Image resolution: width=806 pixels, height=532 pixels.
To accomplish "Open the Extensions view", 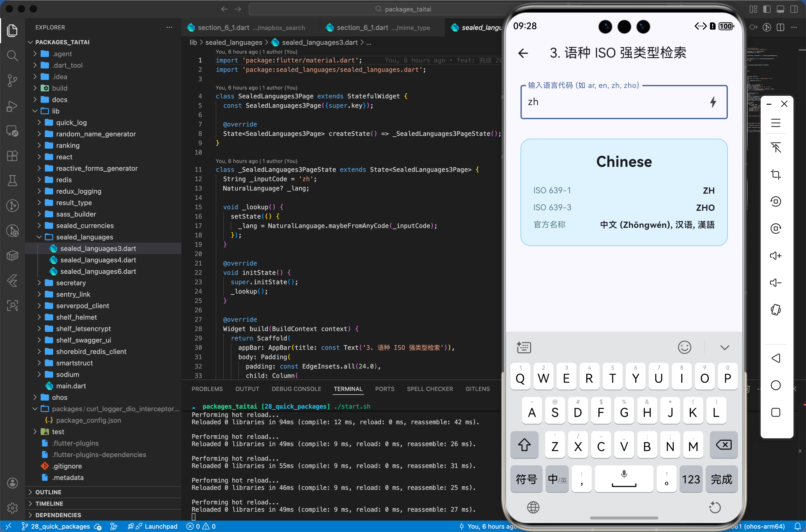I will pyautogui.click(x=12, y=156).
